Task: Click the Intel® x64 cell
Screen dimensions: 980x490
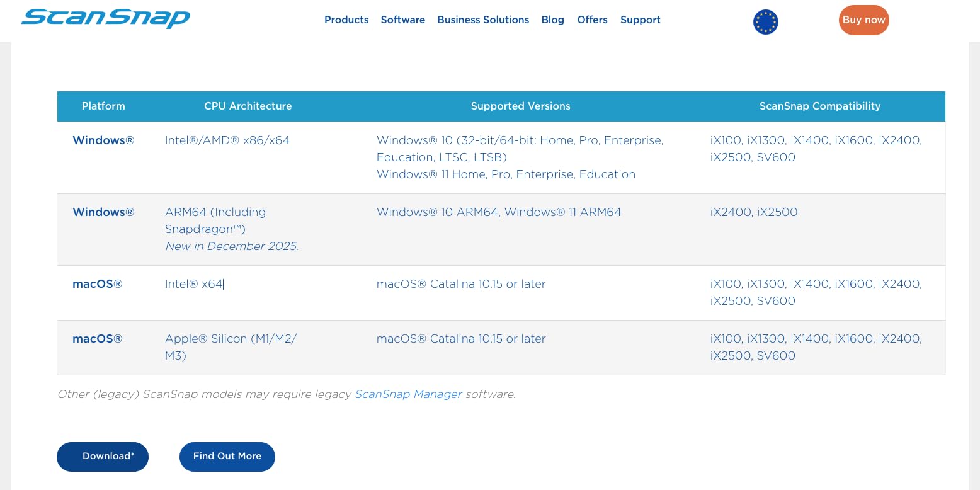Action: coord(194,284)
